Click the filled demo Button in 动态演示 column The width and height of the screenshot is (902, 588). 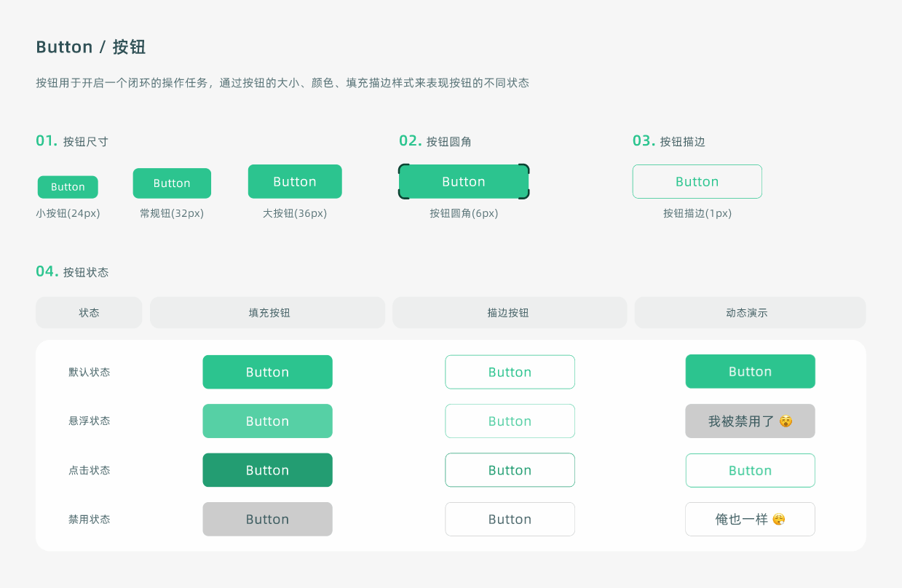click(750, 371)
